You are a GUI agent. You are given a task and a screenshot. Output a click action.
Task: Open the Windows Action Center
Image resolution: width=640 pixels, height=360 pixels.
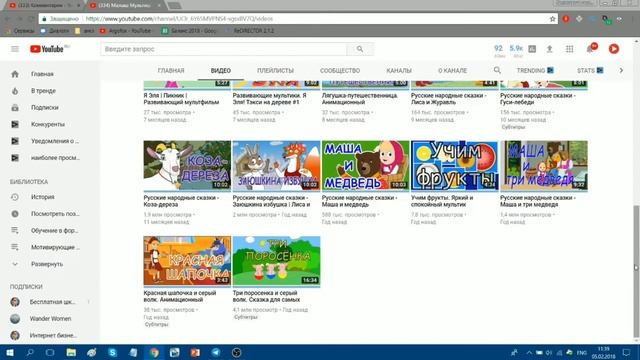pyautogui.click(x=626, y=352)
